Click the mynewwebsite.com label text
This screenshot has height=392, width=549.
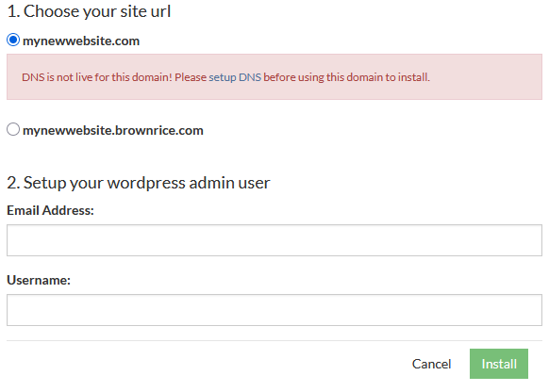81,41
